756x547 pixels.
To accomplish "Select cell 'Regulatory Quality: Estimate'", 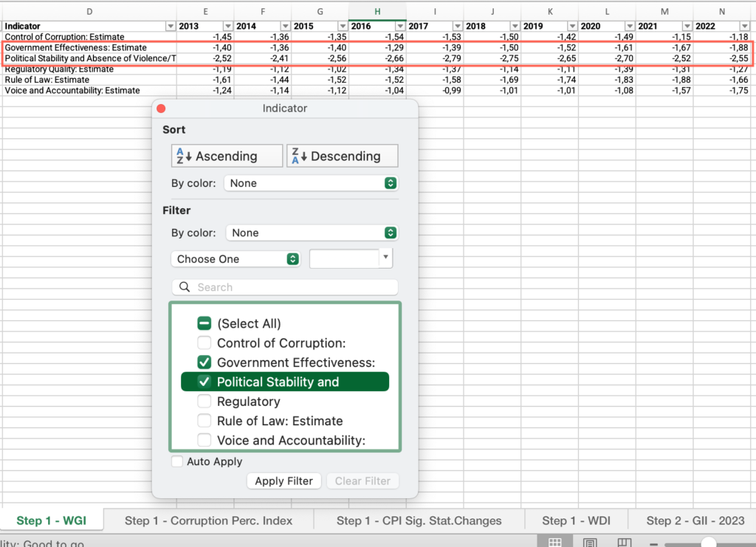I will point(89,69).
